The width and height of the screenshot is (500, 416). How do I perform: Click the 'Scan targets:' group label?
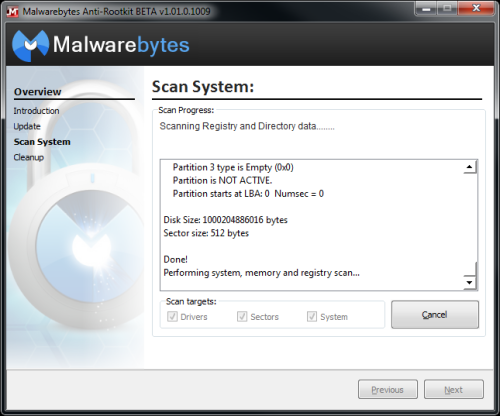pos(191,301)
